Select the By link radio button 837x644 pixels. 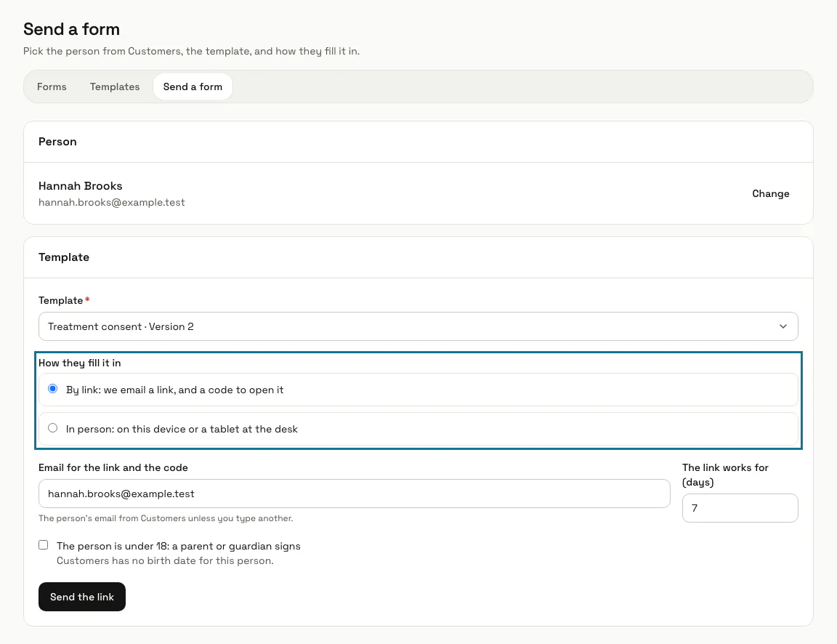(53, 389)
